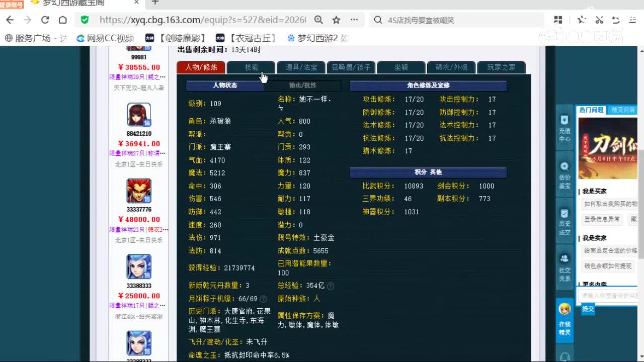Switch to the 玩家之家 tab
This screenshot has height=362, width=644.
(x=501, y=67)
